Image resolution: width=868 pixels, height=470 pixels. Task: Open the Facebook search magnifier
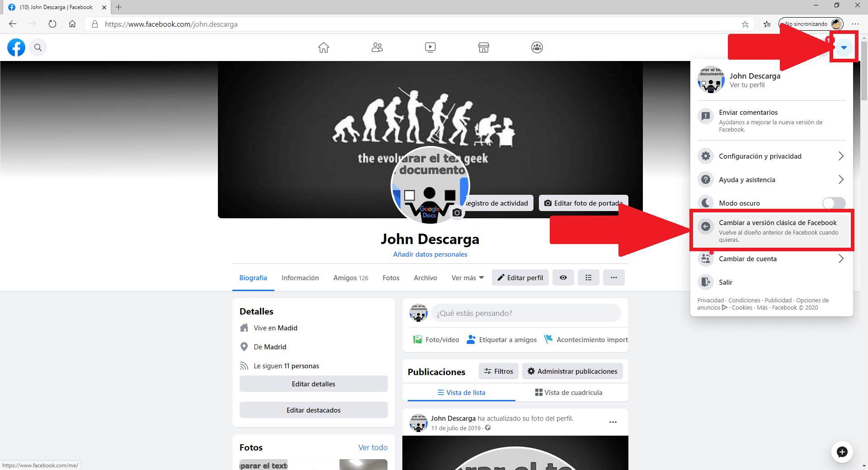click(38, 47)
